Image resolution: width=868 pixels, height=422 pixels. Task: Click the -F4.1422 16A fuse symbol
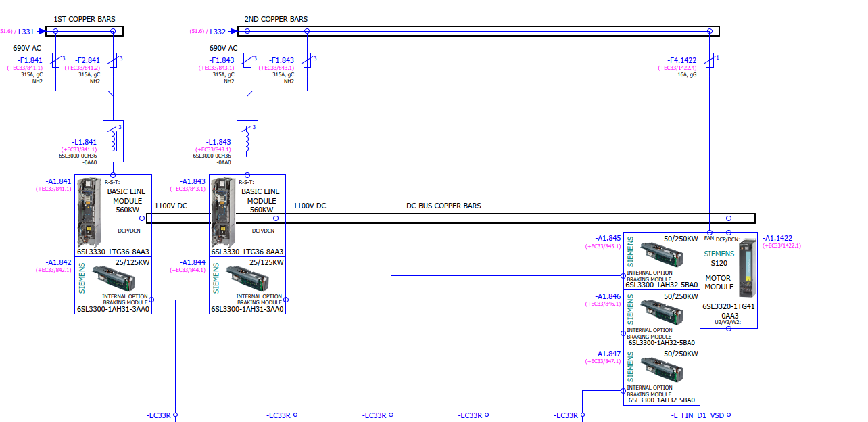point(710,60)
